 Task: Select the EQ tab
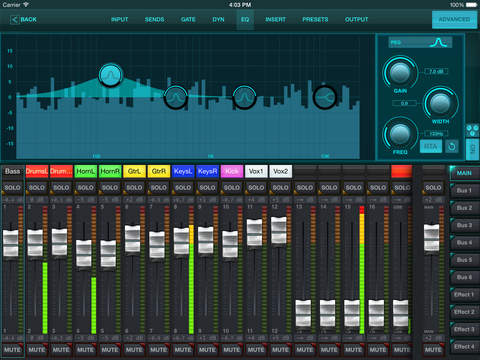pos(245,20)
